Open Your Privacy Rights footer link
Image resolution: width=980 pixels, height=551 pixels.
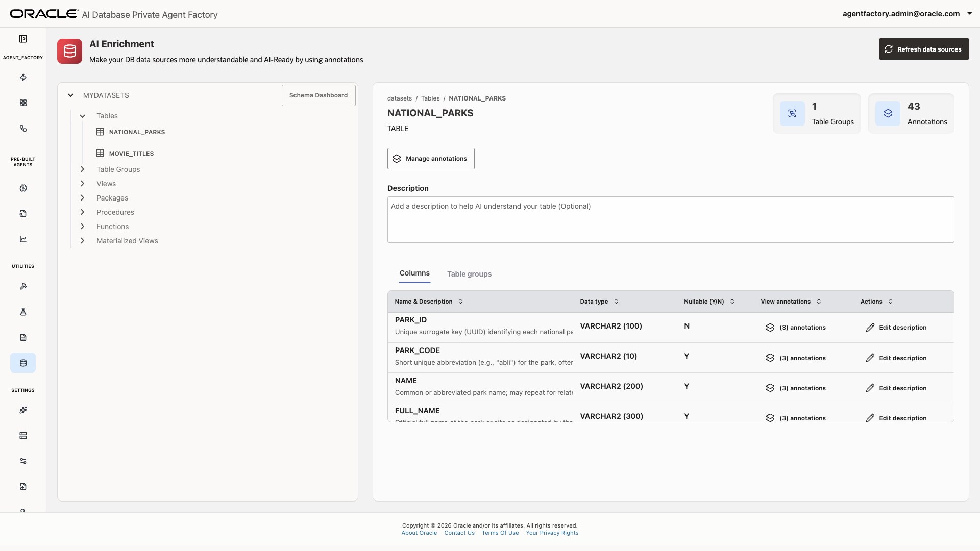[x=552, y=533]
